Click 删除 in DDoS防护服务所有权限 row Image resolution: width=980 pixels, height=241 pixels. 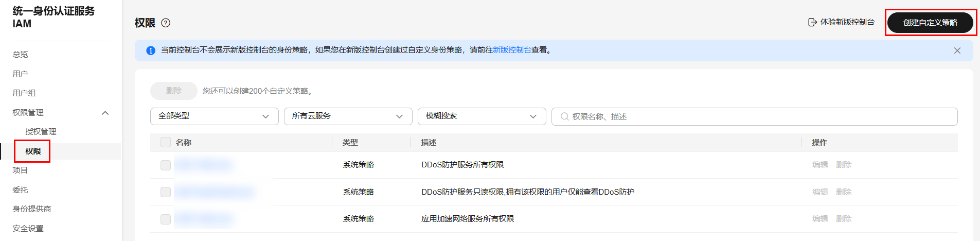[844, 165]
